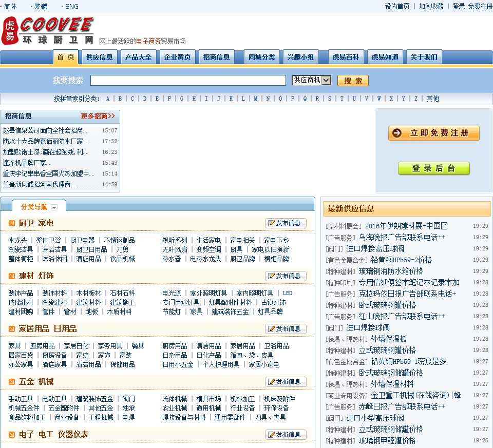Image resolution: width=493 pixels, height=448 pixels.
Task: Focus the 我要搜索 text input field
Action: (188, 80)
